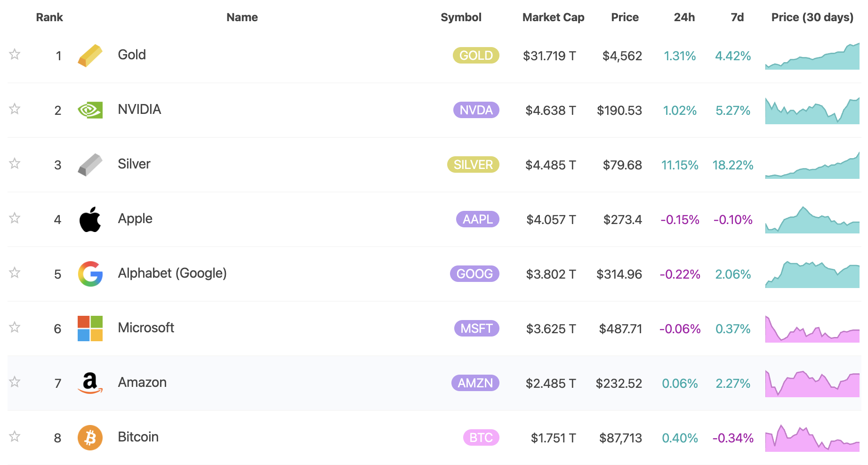Click the Google G logo
Screen dimensions: 868x465
90,274
